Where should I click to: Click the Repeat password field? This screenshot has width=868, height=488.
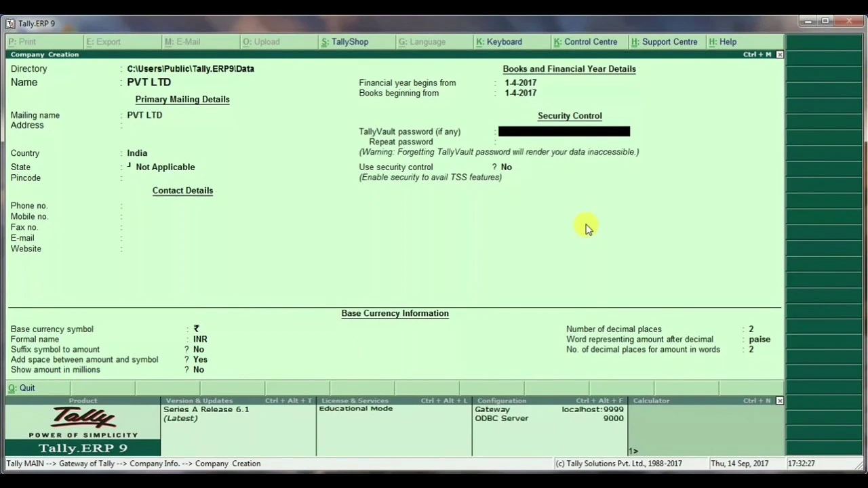pyautogui.click(x=564, y=142)
